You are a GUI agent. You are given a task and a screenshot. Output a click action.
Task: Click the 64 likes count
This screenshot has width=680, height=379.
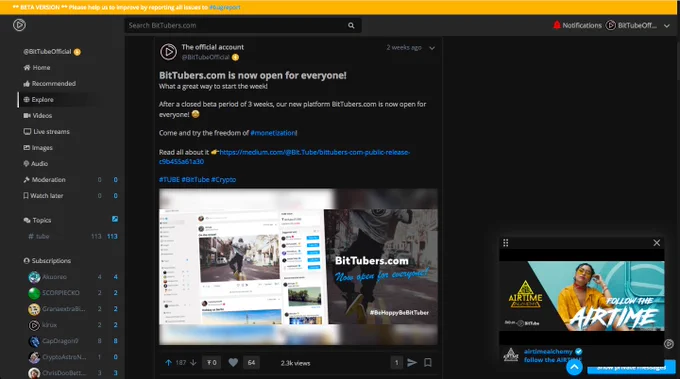pyautogui.click(x=252, y=363)
